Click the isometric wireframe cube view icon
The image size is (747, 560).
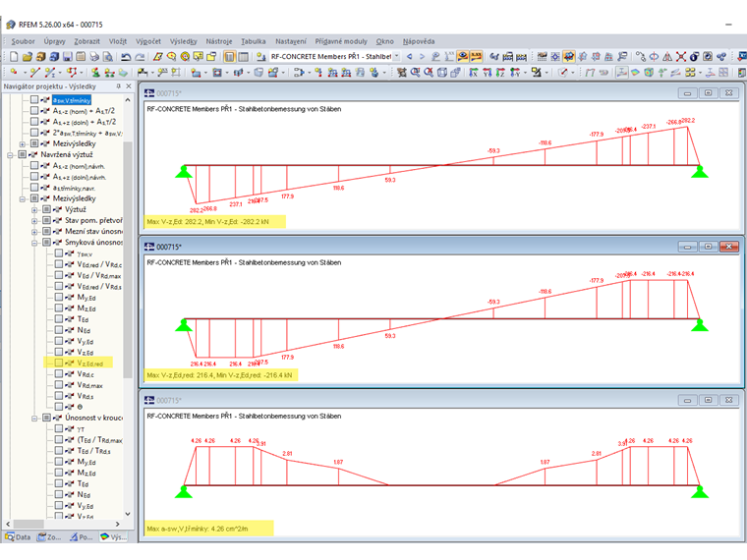coord(442,73)
